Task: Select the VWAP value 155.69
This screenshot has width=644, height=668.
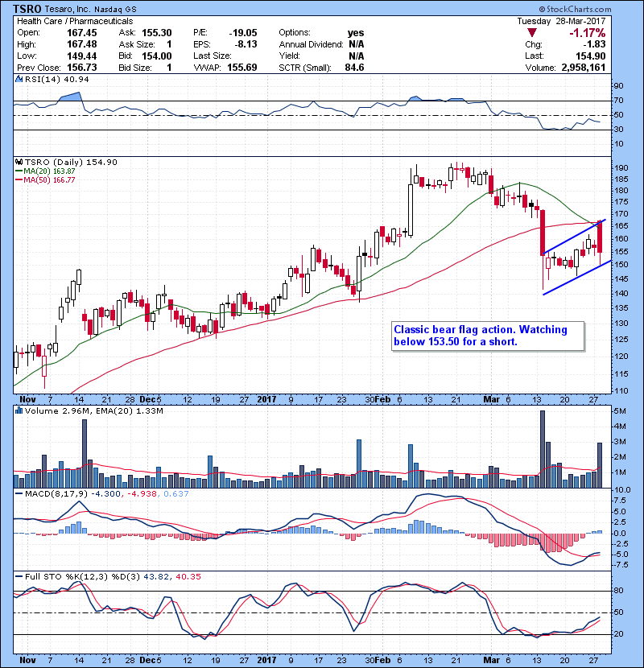Action: coord(242,68)
